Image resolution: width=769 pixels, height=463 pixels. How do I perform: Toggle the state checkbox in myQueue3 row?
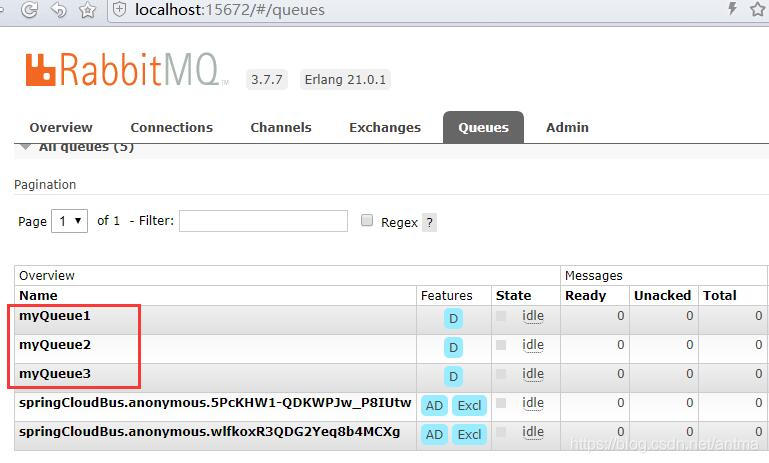(x=501, y=373)
